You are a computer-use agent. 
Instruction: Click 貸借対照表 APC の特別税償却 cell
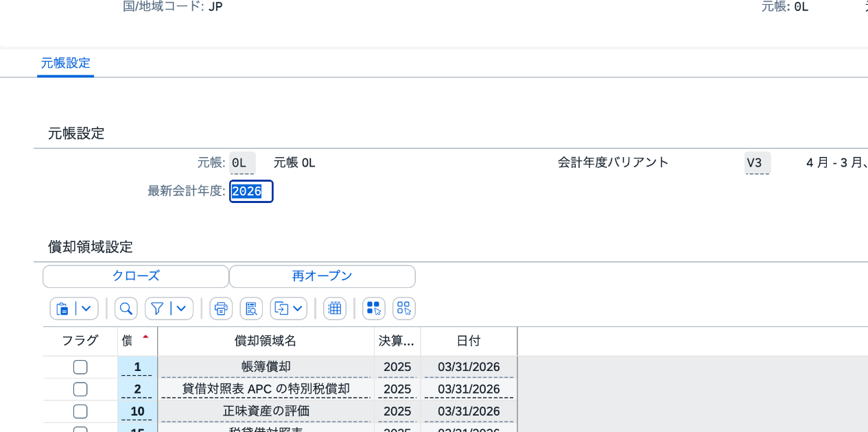[266, 389]
